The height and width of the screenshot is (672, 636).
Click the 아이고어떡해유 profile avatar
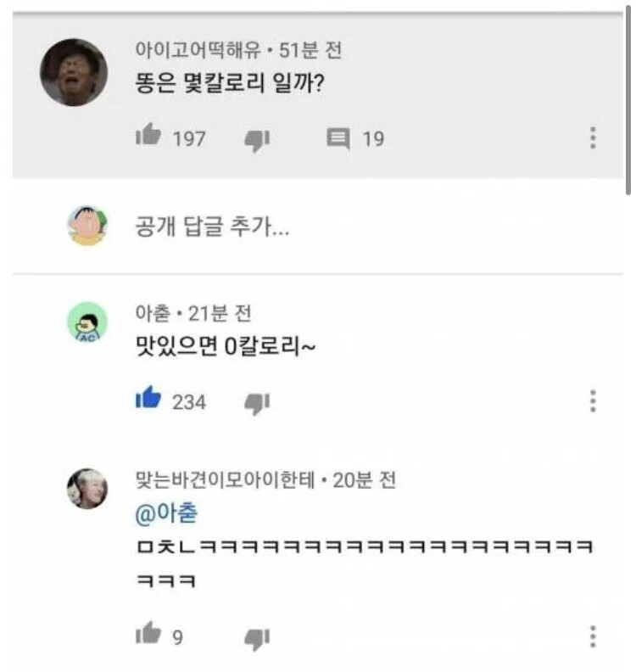point(74,72)
